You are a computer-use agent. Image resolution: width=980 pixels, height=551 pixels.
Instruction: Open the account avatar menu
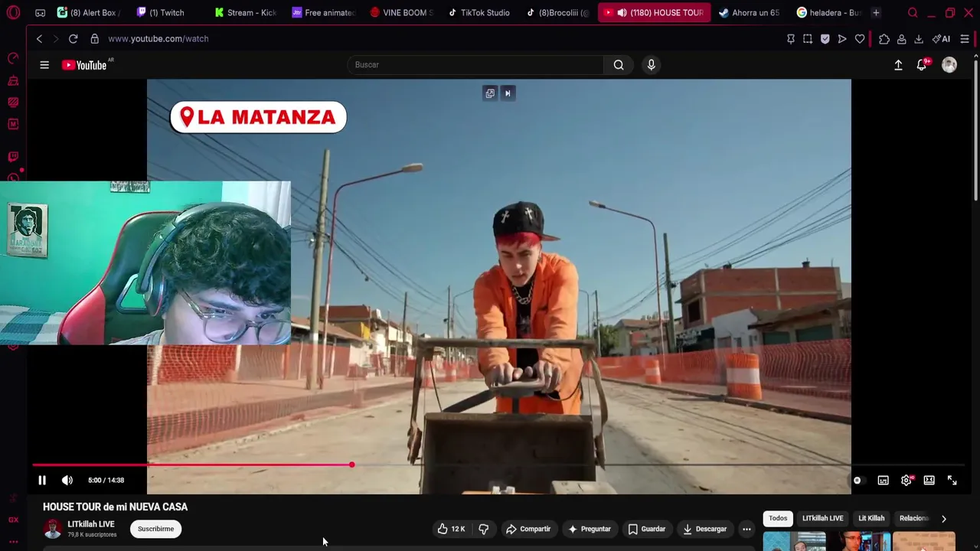click(949, 65)
